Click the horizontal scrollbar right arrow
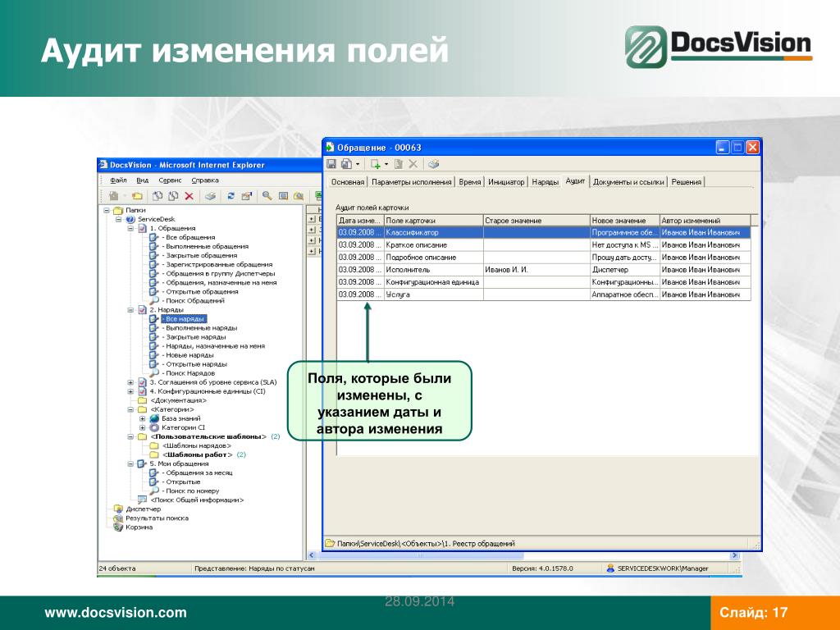Screen dimensions: 840x630 coord(734,555)
